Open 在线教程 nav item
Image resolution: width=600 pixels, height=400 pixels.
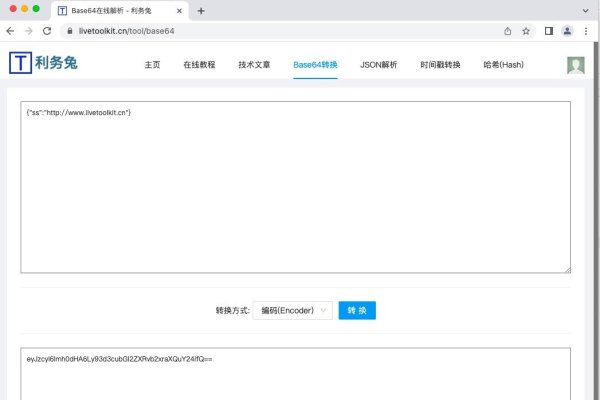[199, 65]
